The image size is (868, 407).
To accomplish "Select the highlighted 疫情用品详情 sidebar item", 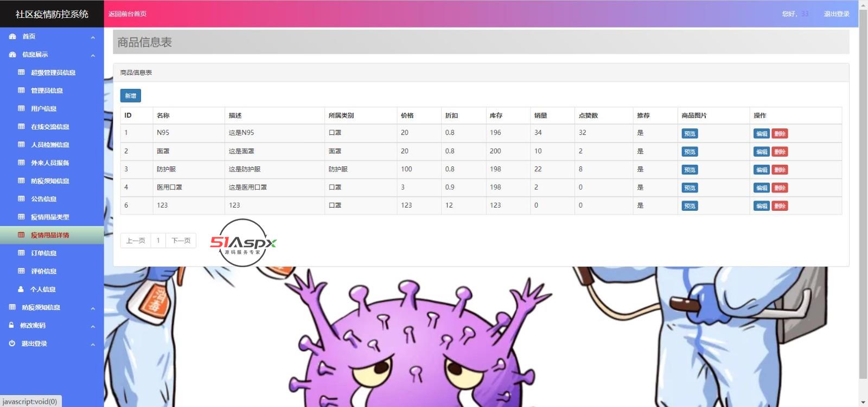I will click(x=52, y=235).
